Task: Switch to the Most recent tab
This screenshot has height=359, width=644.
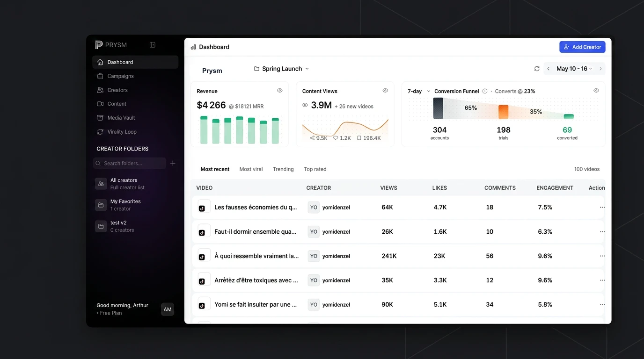Action: [215, 169]
